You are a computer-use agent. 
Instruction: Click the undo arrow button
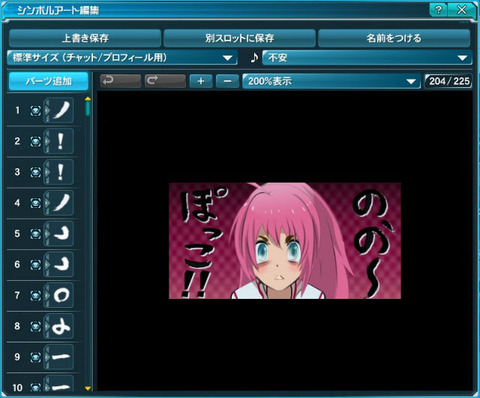[x=120, y=81]
